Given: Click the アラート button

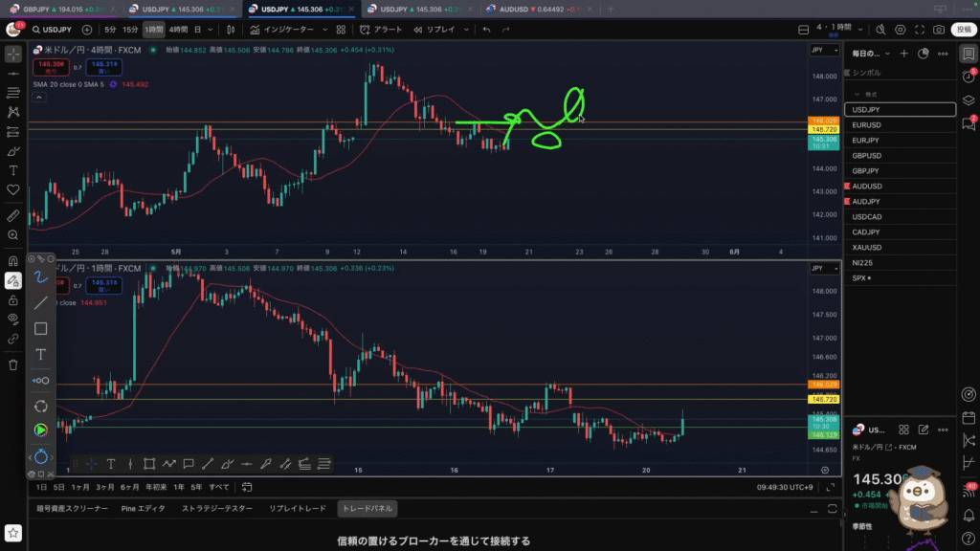Looking at the screenshot, I should pyautogui.click(x=381, y=30).
